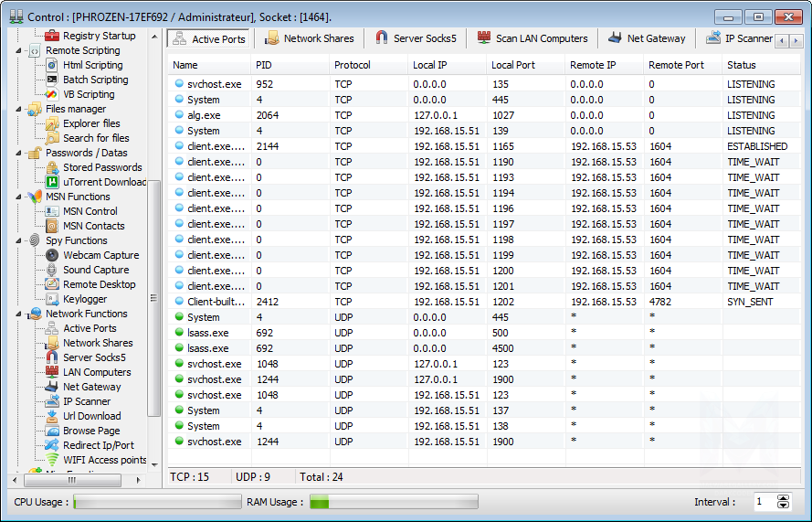Select the Keylogger icon in Spy Functions
This screenshot has width=812, height=522.
52,299
